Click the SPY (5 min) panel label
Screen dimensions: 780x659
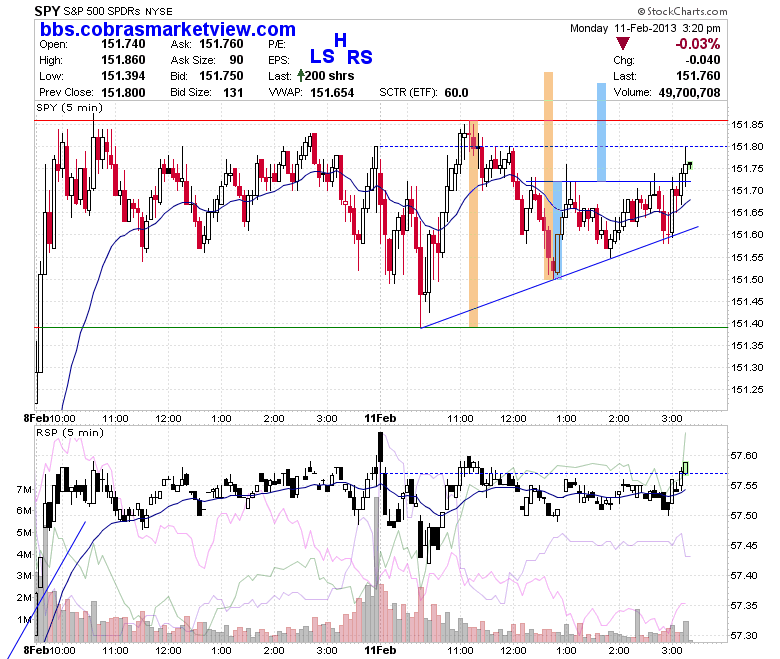70,107
